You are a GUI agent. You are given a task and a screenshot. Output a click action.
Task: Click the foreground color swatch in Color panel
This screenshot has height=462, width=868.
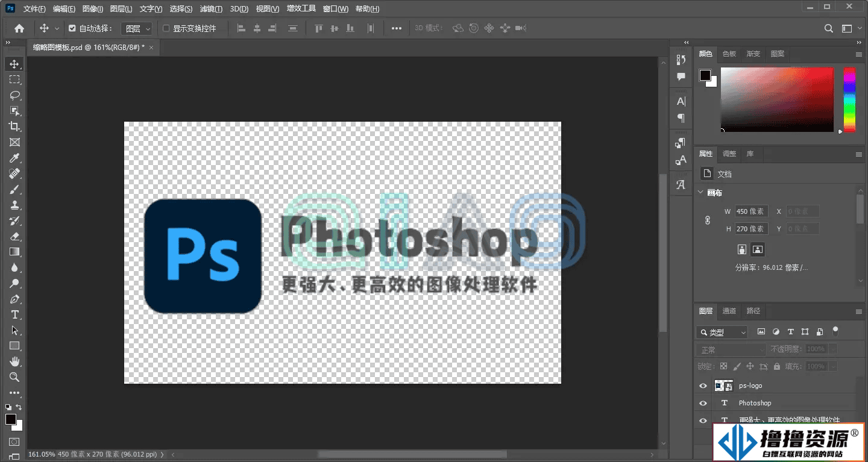[x=705, y=75]
